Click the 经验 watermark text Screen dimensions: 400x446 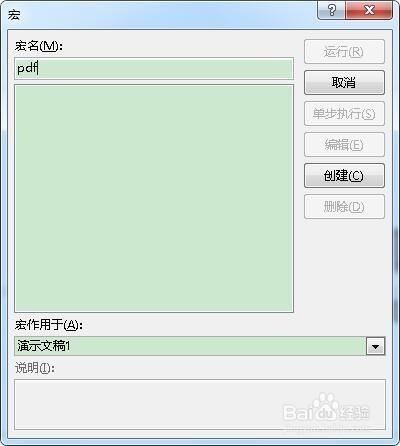pyautogui.click(x=353, y=413)
